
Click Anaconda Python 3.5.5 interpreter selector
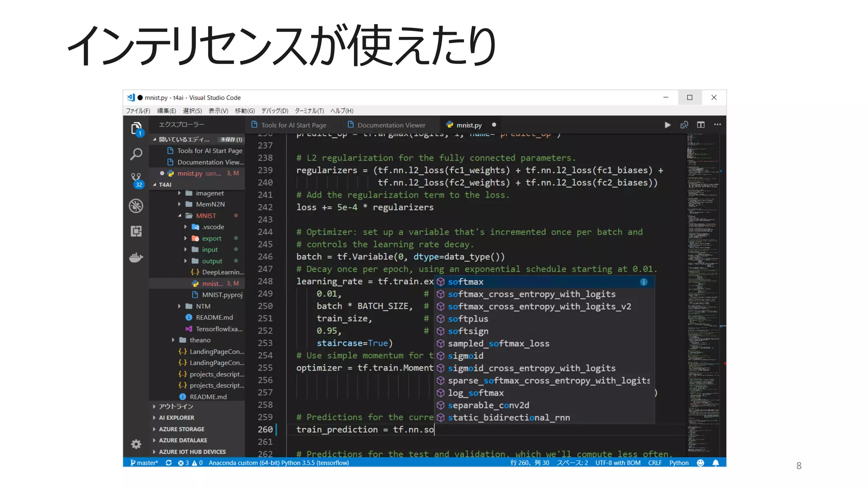tap(278, 463)
